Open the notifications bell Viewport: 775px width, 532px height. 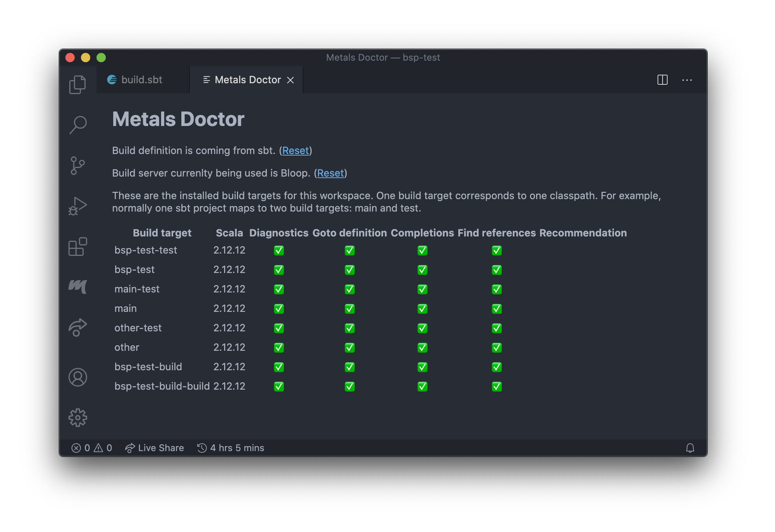[x=690, y=448]
